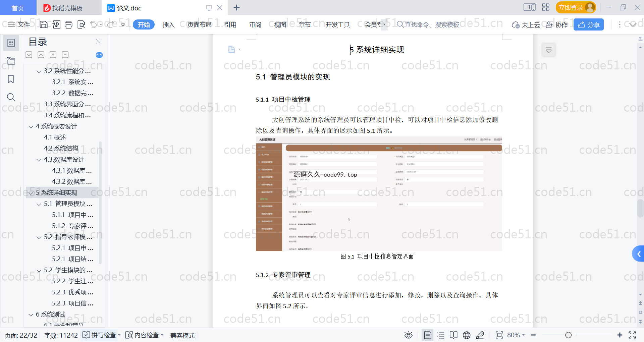Click the export-to-PDF icon beside Save

(x=56, y=24)
